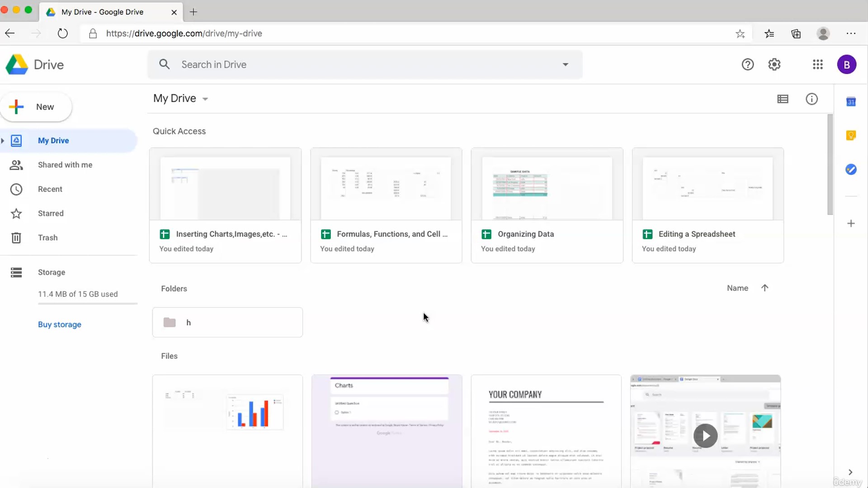Select My Drive in sidebar

[x=69, y=141]
